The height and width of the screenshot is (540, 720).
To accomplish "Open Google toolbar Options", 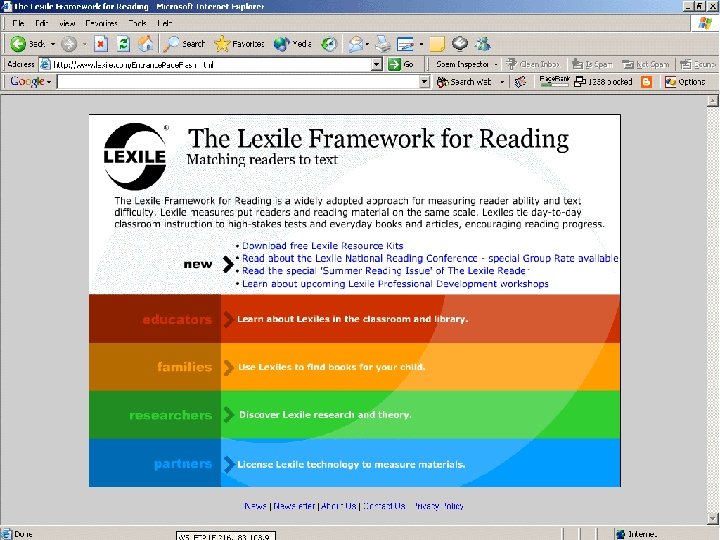I will [685, 82].
